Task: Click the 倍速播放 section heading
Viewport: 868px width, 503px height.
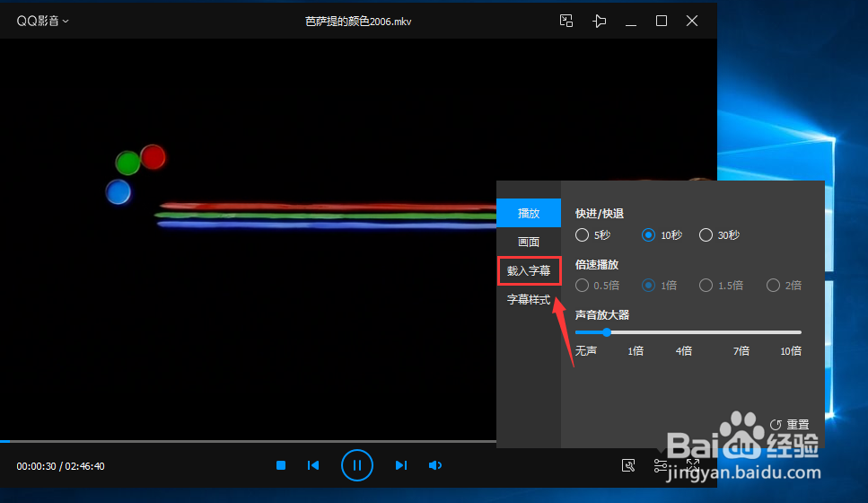Action: 597,264
